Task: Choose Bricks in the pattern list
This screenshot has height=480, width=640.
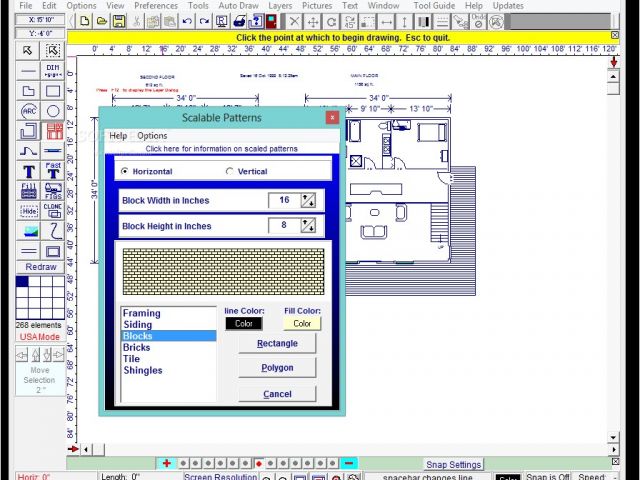Action: click(x=137, y=347)
